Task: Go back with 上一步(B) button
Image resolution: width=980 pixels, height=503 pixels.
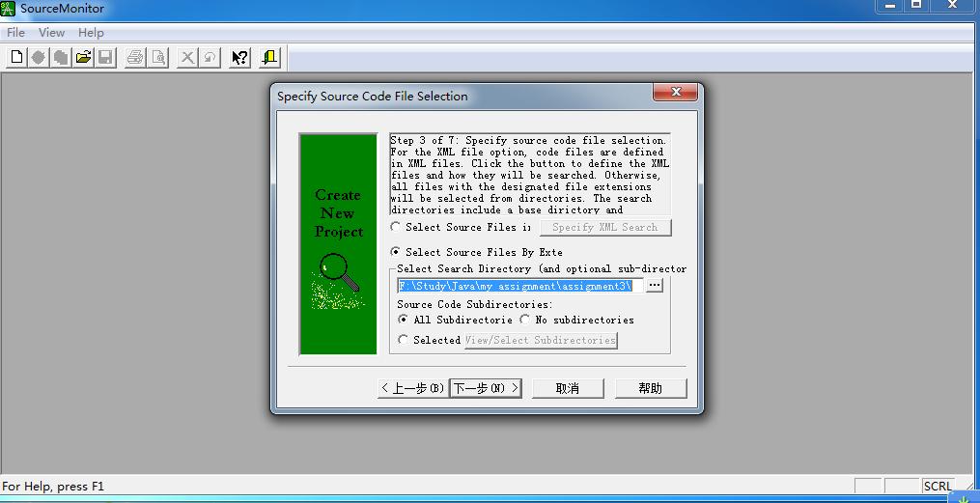Action: 413,388
